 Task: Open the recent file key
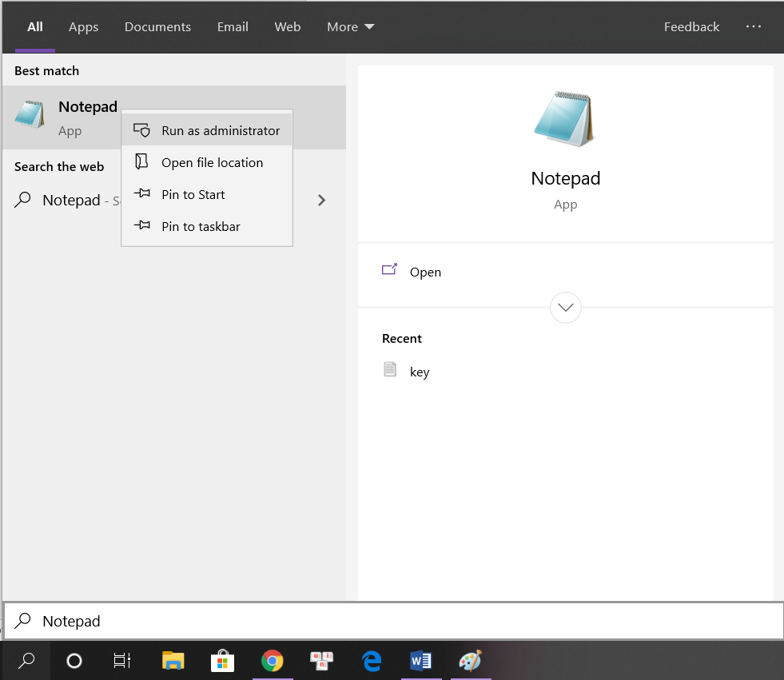420,372
